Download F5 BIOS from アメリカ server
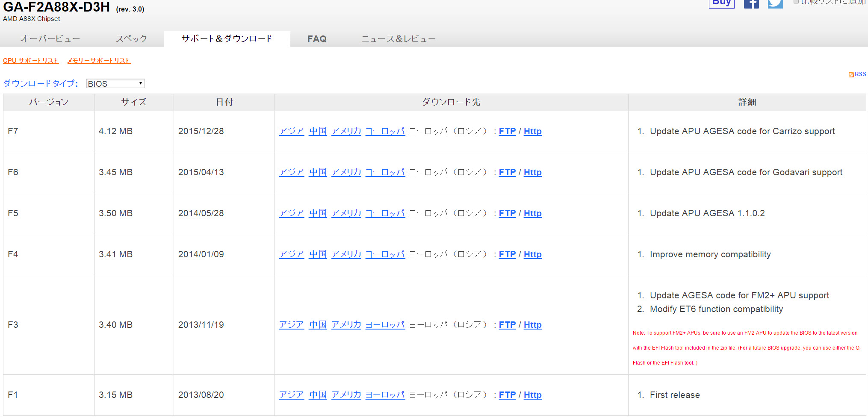The image size is (868, 418). pos(346,213)
